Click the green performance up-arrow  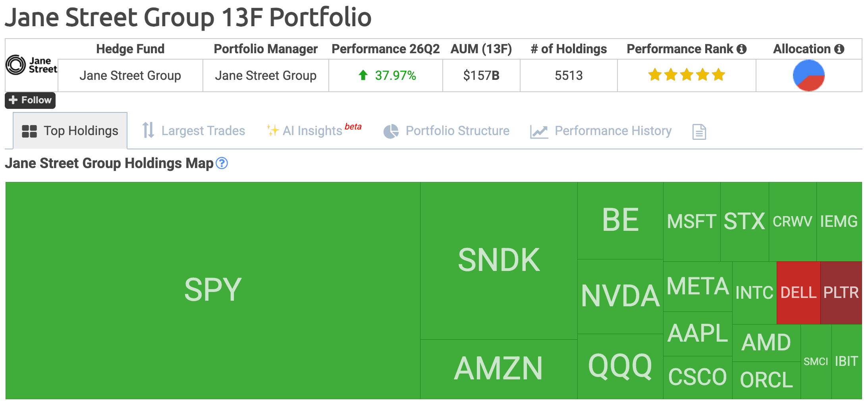pyautogui.click(x=363, y=75)
